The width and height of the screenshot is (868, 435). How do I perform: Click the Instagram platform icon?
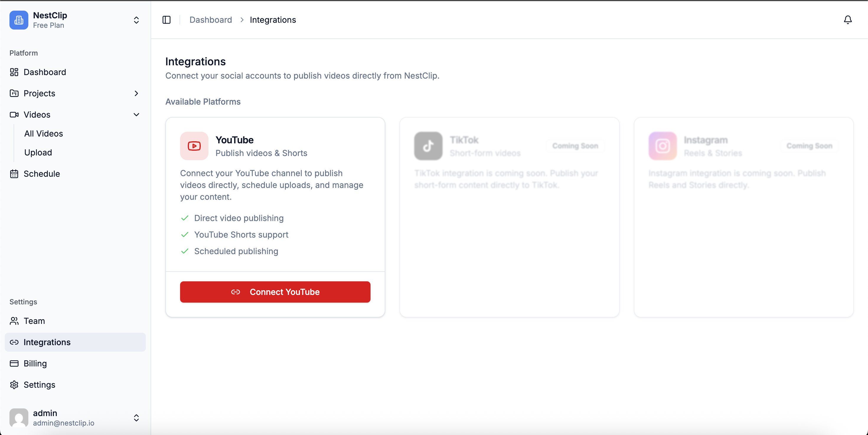pyautogui.click(x=662, y=146)
